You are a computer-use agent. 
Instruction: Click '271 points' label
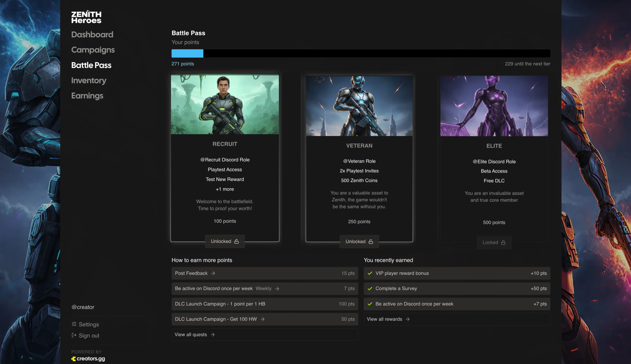[183, 64]
